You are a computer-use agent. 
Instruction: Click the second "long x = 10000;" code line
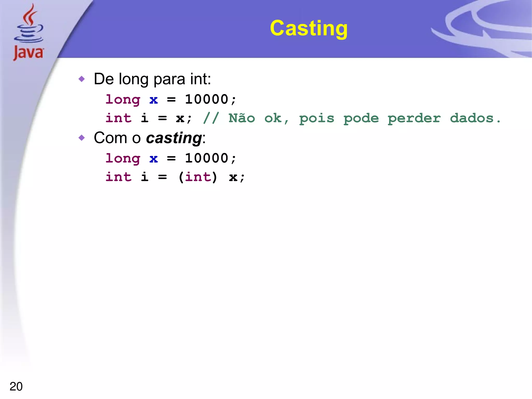coord(171,158)
